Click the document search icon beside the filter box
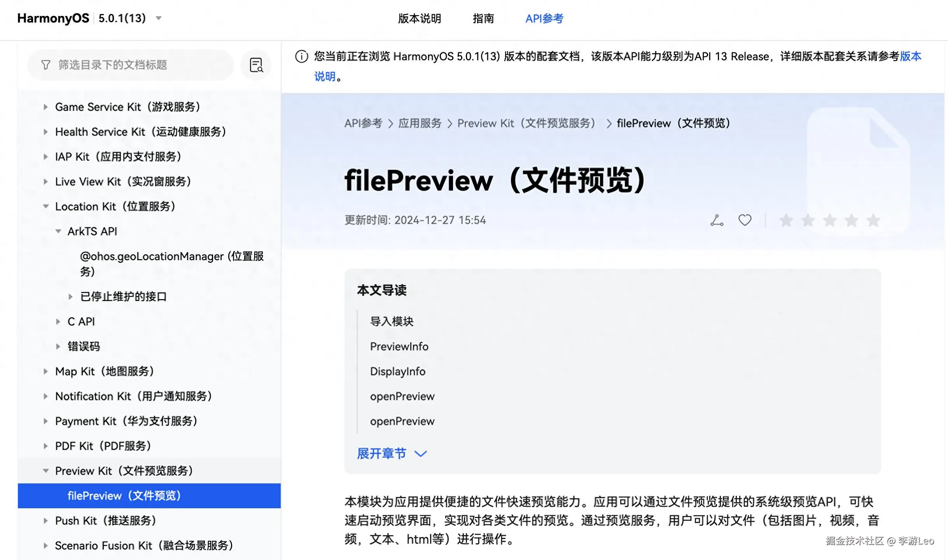948x560 pixels. pos(256,65)
